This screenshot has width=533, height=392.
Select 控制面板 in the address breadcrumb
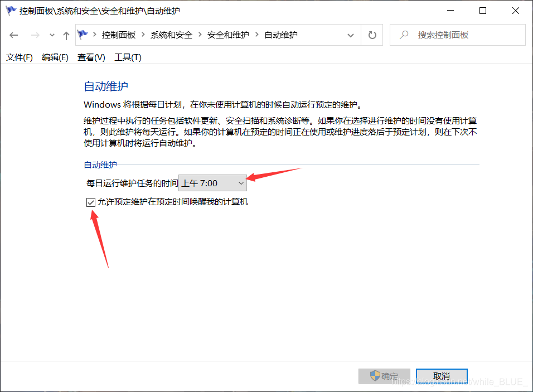[119, 35]
